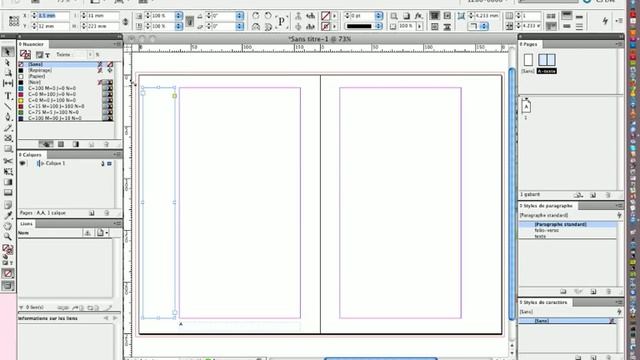Open the Pages panel menu
Screen dimensions: 640x360
pos(619,44)
